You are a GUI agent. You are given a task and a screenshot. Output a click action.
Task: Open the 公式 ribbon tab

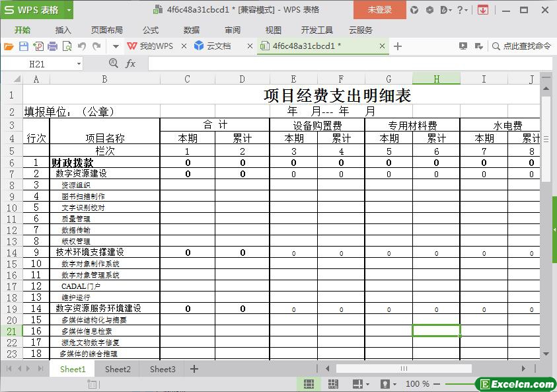point(151,30)
